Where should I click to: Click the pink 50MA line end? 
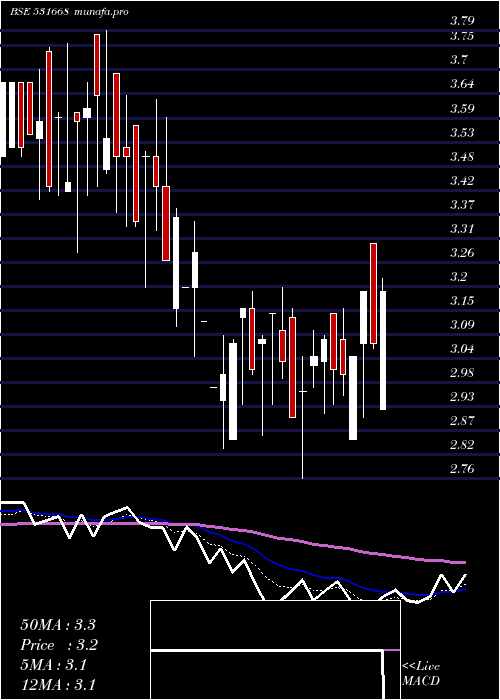[x=463, y=562]
